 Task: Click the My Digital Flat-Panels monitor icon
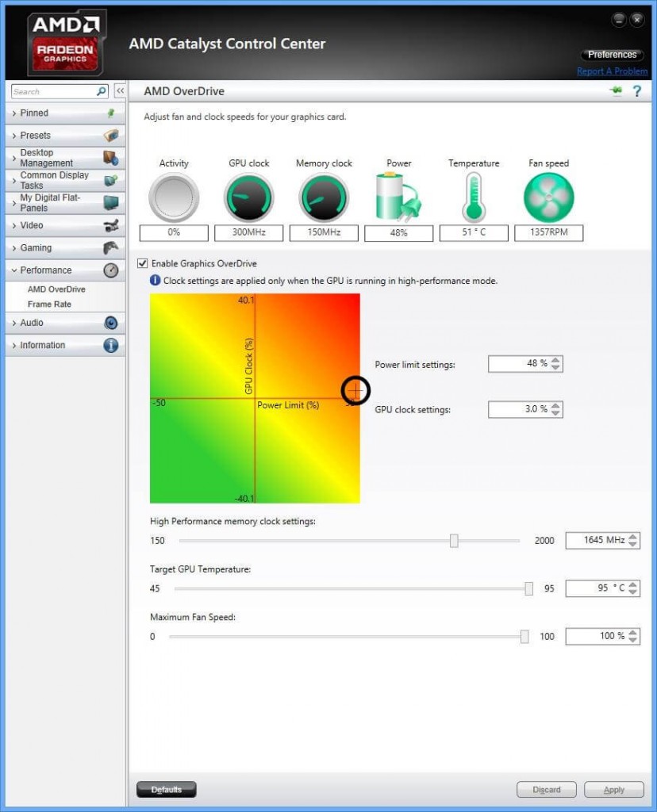[111, 202]
